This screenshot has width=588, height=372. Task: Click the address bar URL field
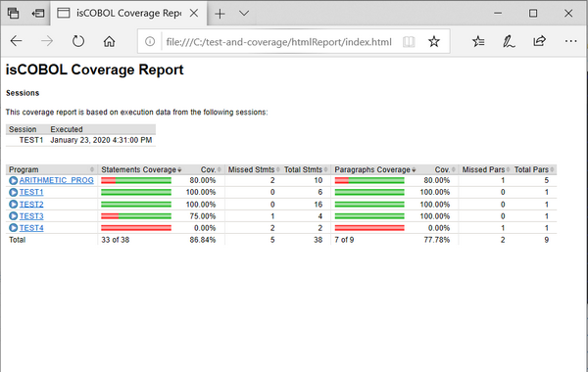pyautogui.click(x=278, y=41)
